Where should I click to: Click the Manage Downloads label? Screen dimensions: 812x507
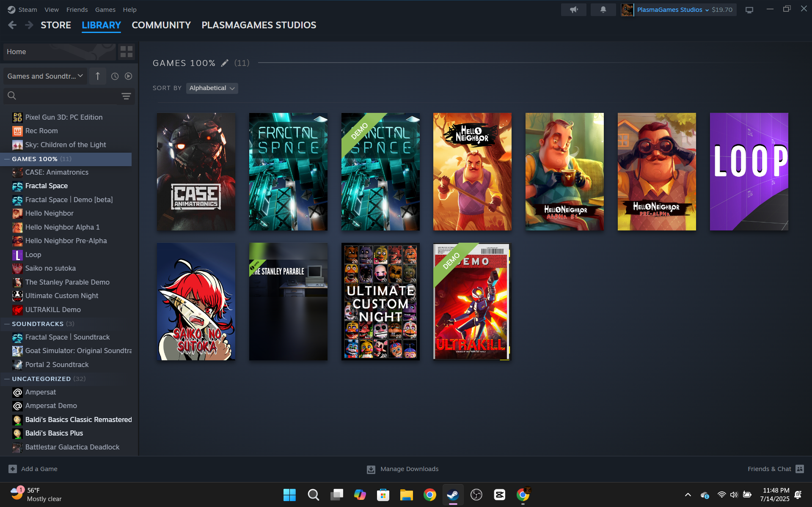pos(409,469)
